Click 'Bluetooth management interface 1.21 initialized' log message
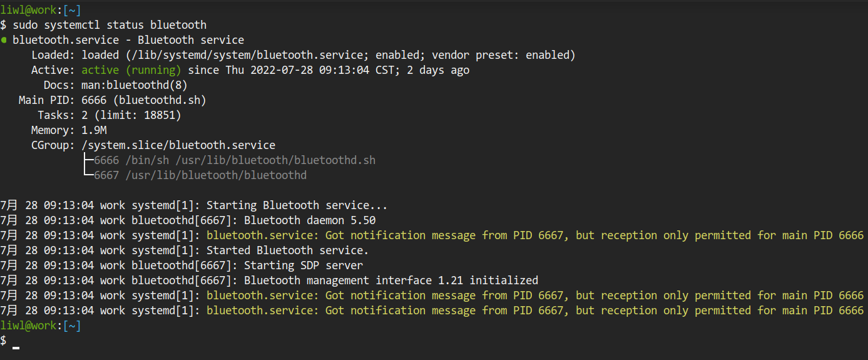The image size is (868, 360). coord(391,280)
